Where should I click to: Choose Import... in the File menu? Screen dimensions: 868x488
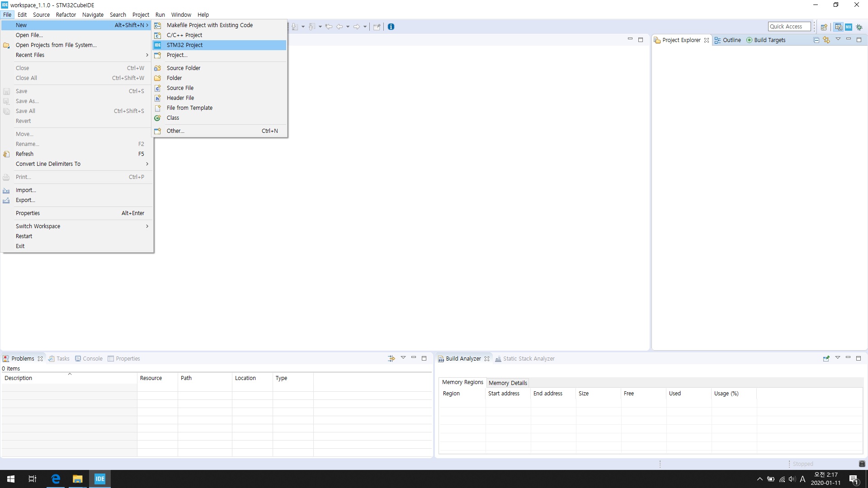26,190
